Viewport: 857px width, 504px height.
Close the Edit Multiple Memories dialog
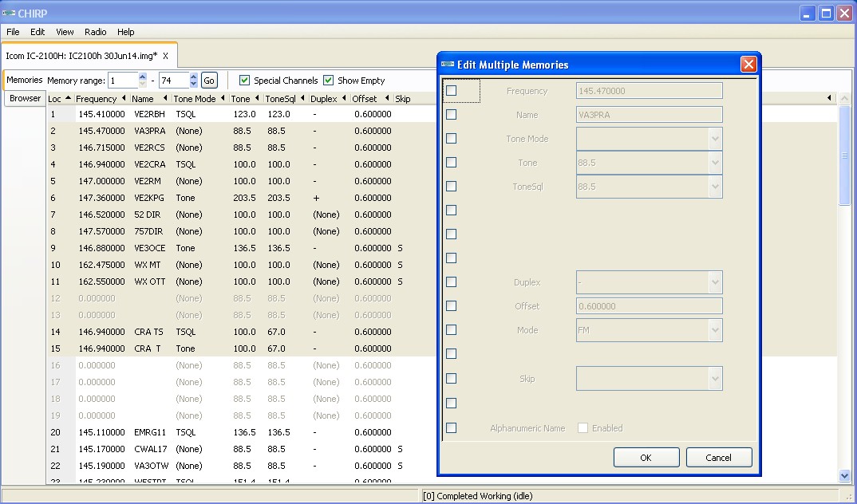[748, 65]
